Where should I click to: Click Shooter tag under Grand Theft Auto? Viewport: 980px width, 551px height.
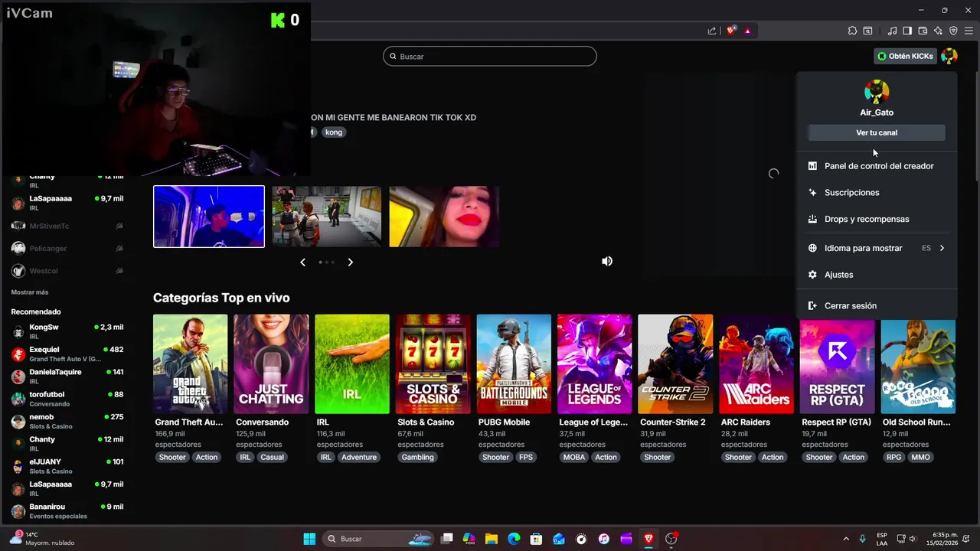tap(172, 457)
